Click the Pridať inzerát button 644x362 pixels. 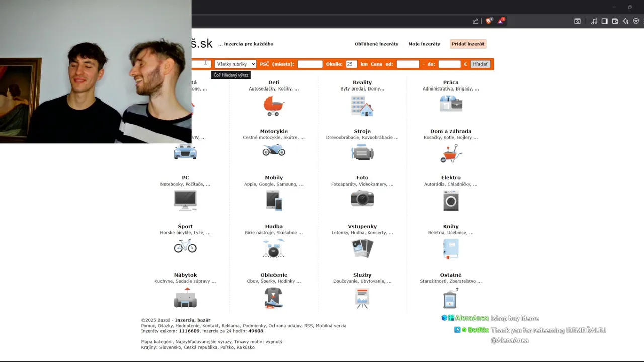tap(468, 44)
